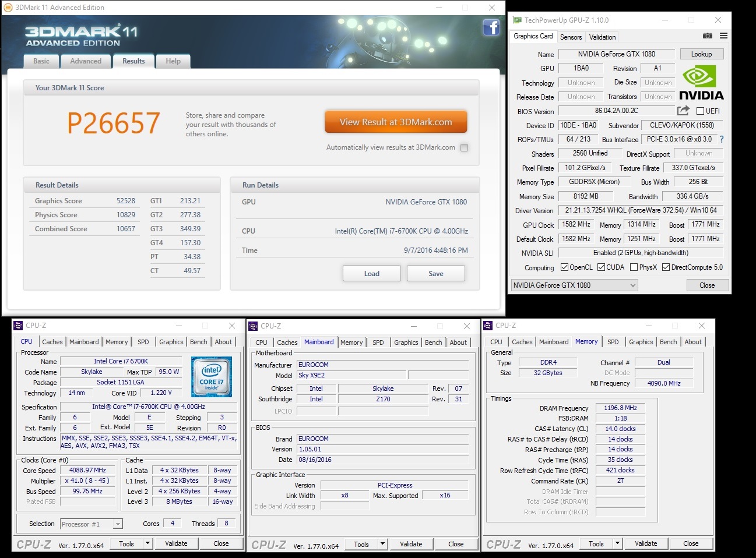This screenshot has height=558, width=756.
Task: Open the GPU-Z hamburger menu
Action: 723,36
